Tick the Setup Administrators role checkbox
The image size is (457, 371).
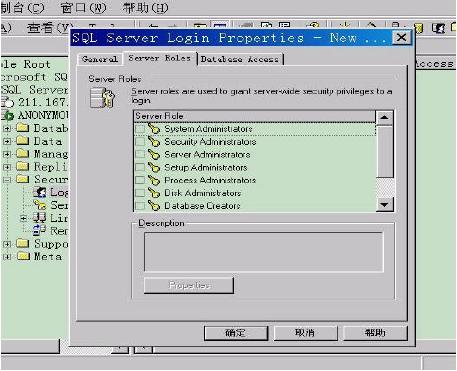click(x=140, y=167)
